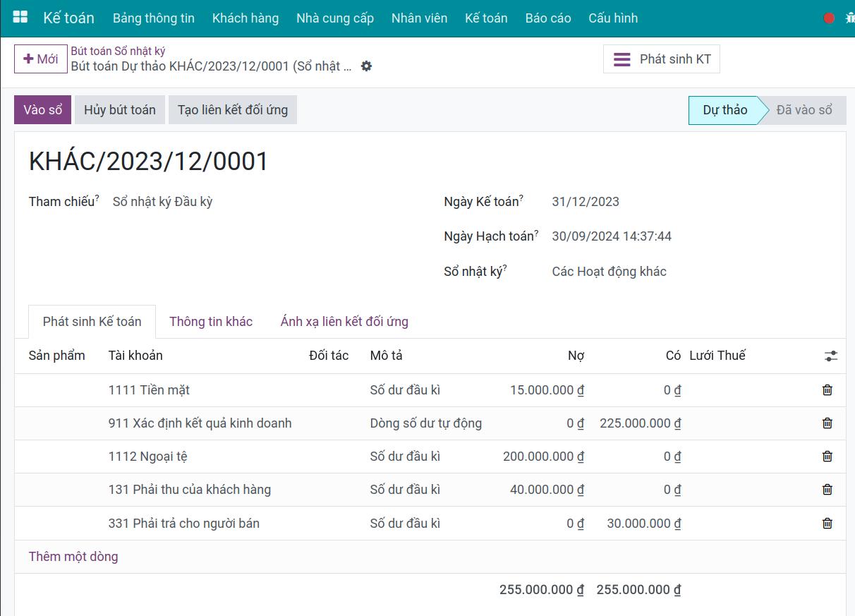Sort by the Nợ column header
Image resolution: width=855 pixels, height=616 pixels.
point(576,356)
